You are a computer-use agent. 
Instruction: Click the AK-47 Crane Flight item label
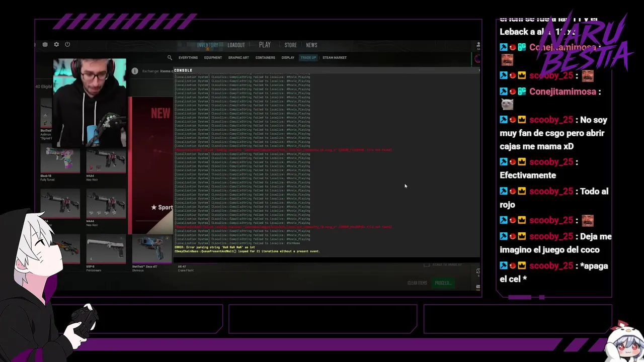(187, 268)
